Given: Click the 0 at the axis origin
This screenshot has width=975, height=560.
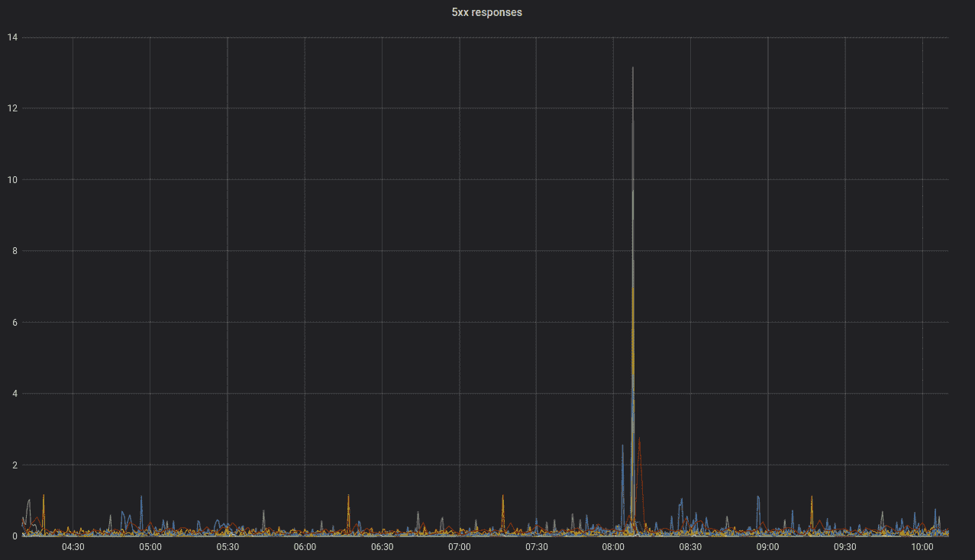Looking at the screenshot, I should (x=15, y=535).
